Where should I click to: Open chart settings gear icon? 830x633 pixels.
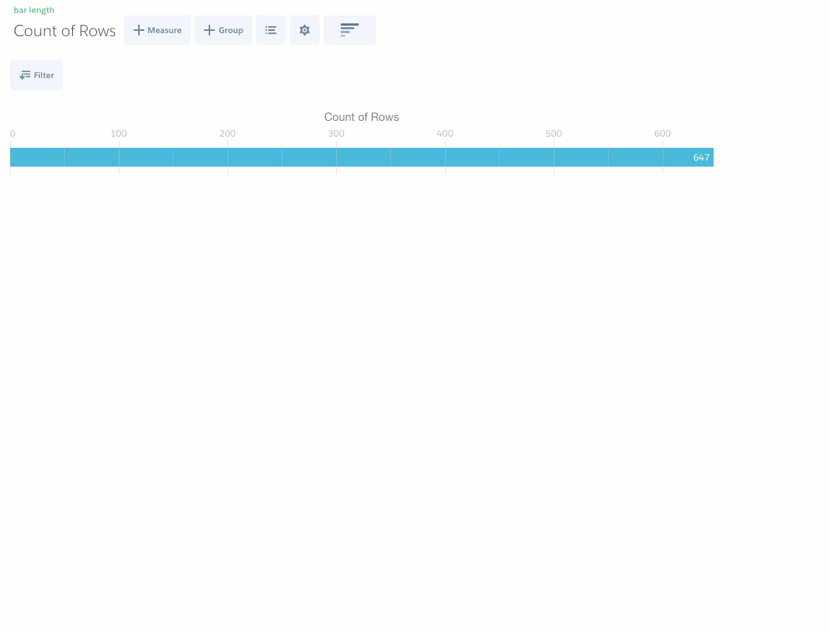(x=305, y=30)
